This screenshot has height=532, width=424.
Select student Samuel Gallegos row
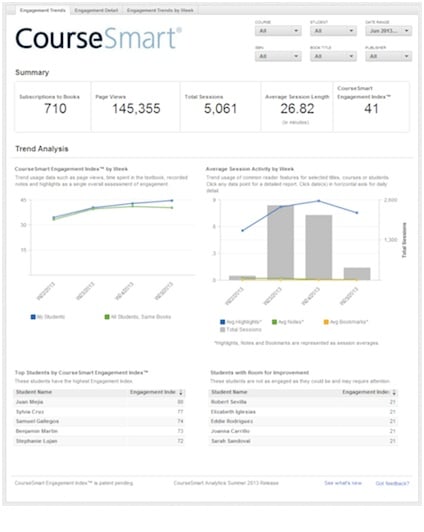[99, 421]
